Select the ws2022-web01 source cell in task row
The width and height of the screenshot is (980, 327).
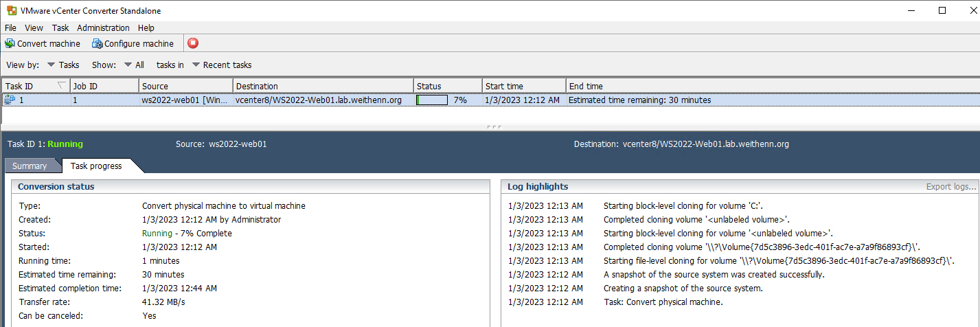point(185,100)
